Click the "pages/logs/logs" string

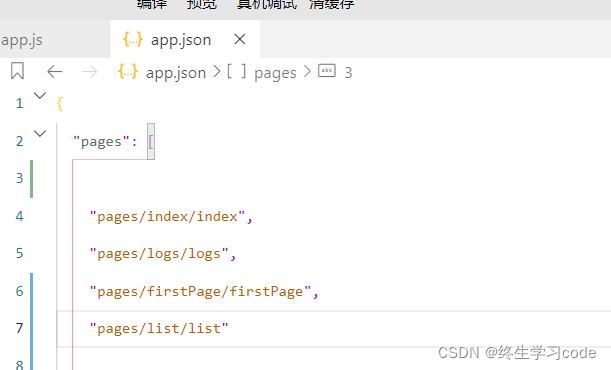tap(159, 254)
